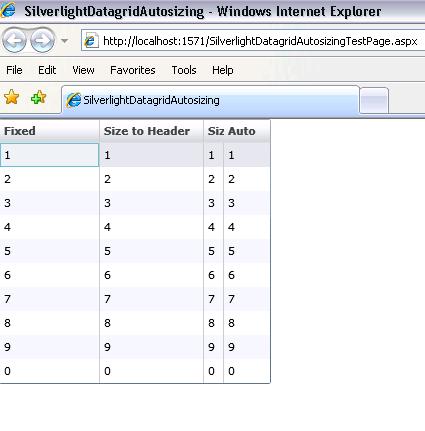Select cell 4 in Size to Header column
This screenshot has width=425, height=431.
coord(151,227)
